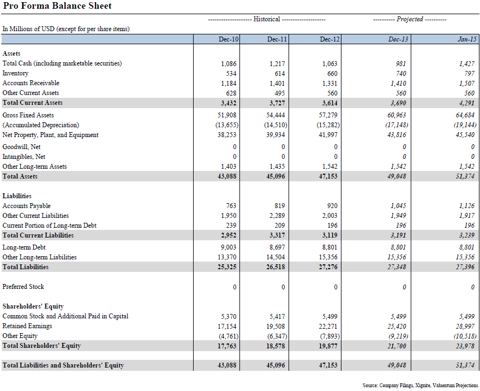Click the Dec-11 Gross Fixed Assets value 54,444
The height and width of the screenshot is (391, 480).
[x=276, y=115]
